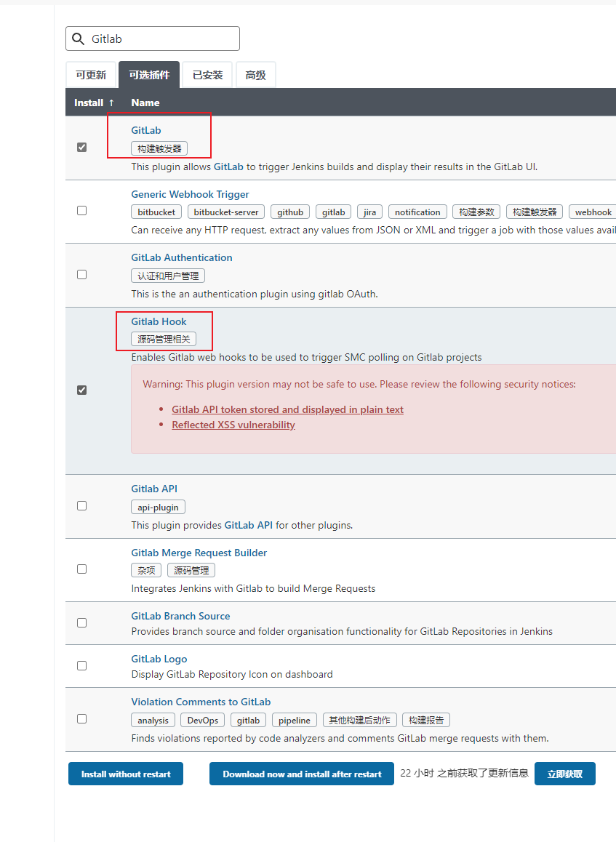616x842 pixels.
Task: Click the 其他构建后动作 tag
Action: click(360, 720)
